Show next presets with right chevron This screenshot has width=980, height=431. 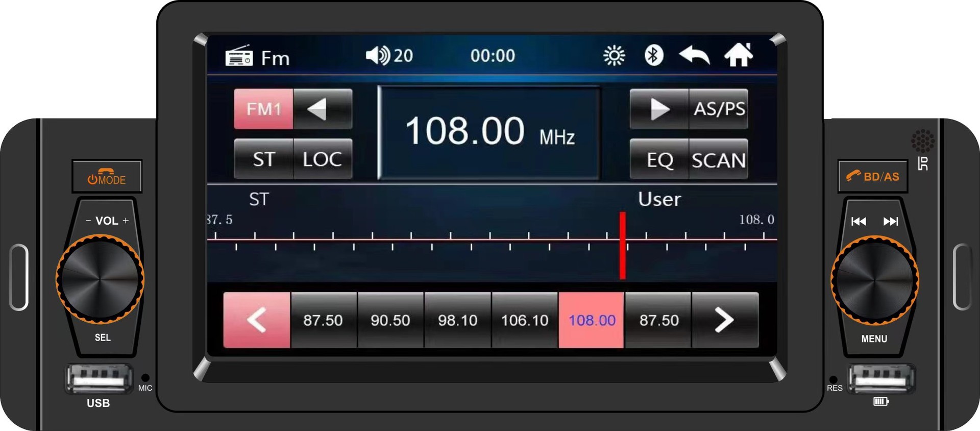coord(725,320)
